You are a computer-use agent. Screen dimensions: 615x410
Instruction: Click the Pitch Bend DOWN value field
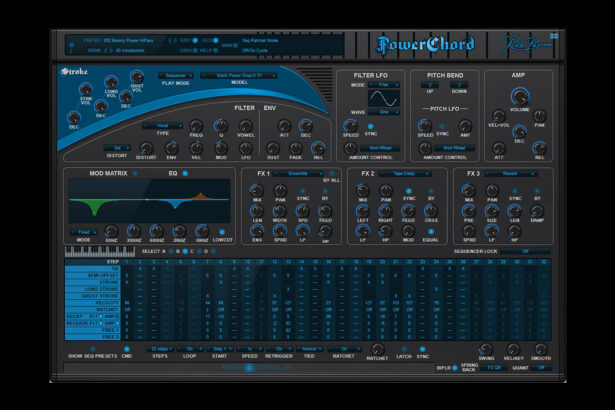pos(459,85)
